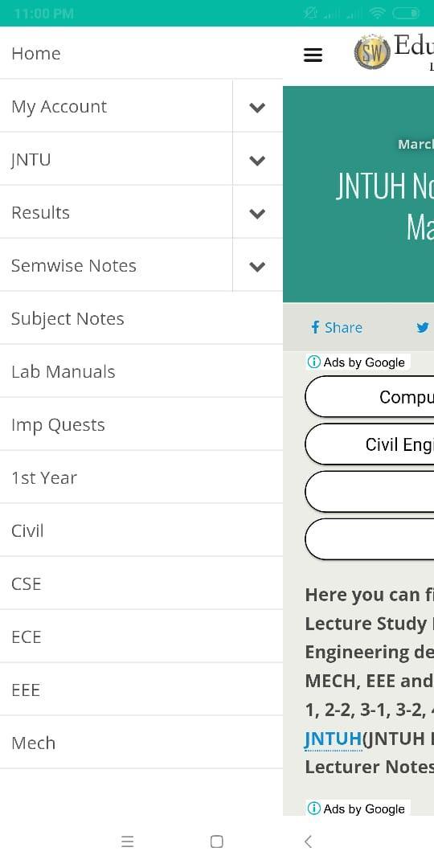Viewport: 434px width, 868px height.
Task: Open the Home menu item
Action: click(141, 53)
